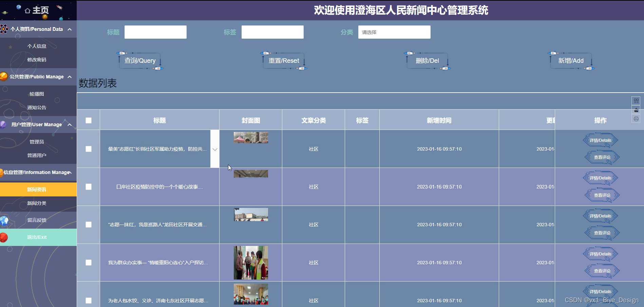
Task: Click the 重置/Reset button
Action: click(x=284, y=61)
